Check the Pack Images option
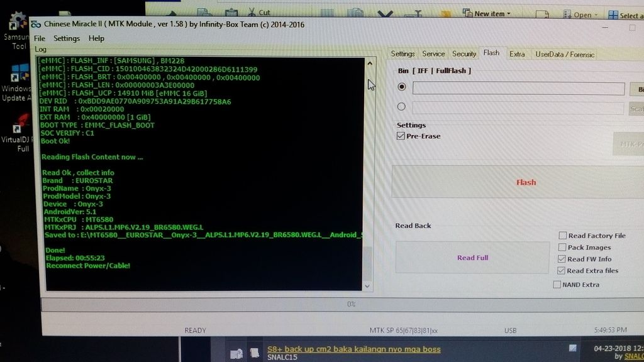The height and width of the screenshot is (362, 644). [x=562, y=248]
